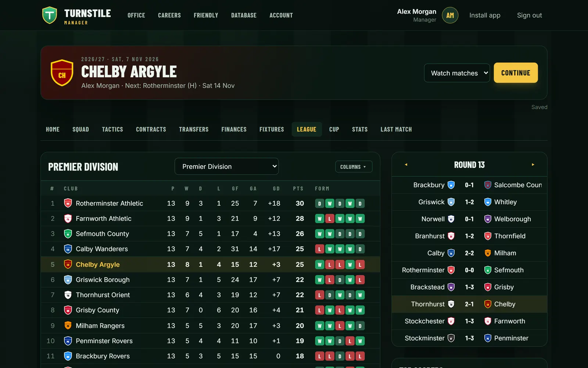Open the Account menu
588x368 pixels.
(x=281, y=15)
